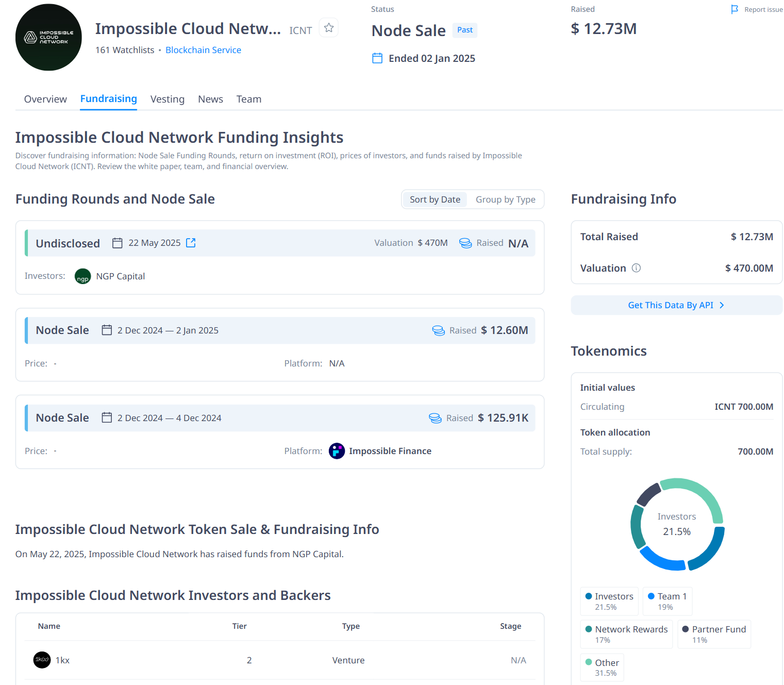Image resolution: width=784 pixels, height=685 pixels.
Task: Select Team 1 19% legend chip
Action: point(668,601)
